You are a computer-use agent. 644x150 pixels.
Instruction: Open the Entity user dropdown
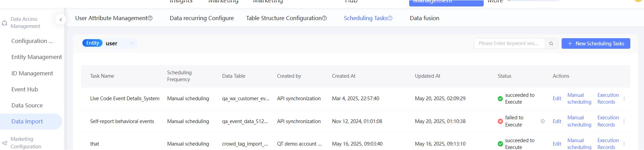coord(132,43)
